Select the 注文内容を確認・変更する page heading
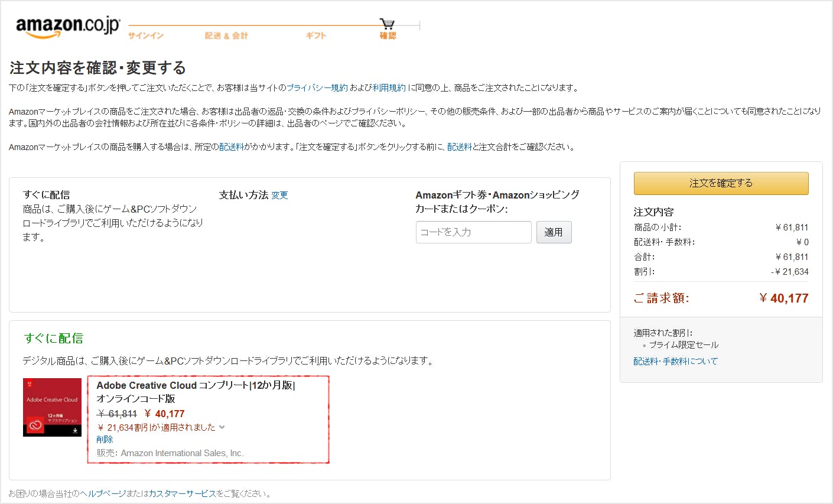 (x=97, y=68)
